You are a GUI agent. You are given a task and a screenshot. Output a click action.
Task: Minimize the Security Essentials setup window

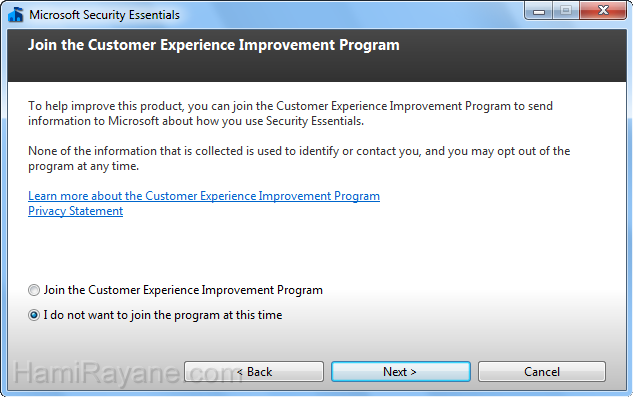pos(539,11)
